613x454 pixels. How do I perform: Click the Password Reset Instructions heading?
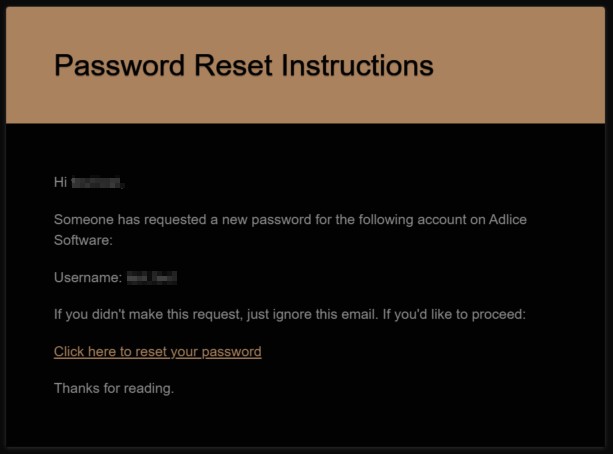point(243,66)
